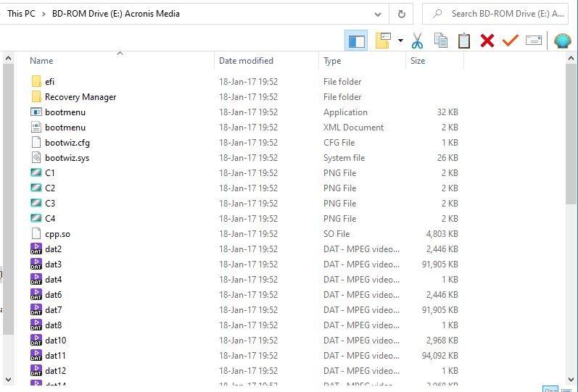Image resolution: width=578 pixels, height=392 pixels.
Task: Select the C1 PNG file icon
Action: point(36,172)
